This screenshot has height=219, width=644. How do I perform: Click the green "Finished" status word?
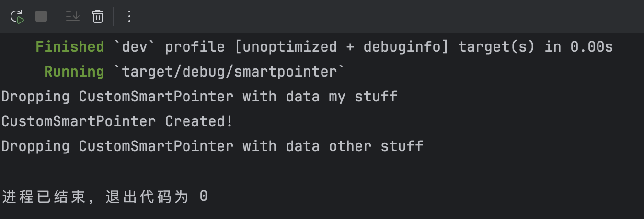pos(69,47)
